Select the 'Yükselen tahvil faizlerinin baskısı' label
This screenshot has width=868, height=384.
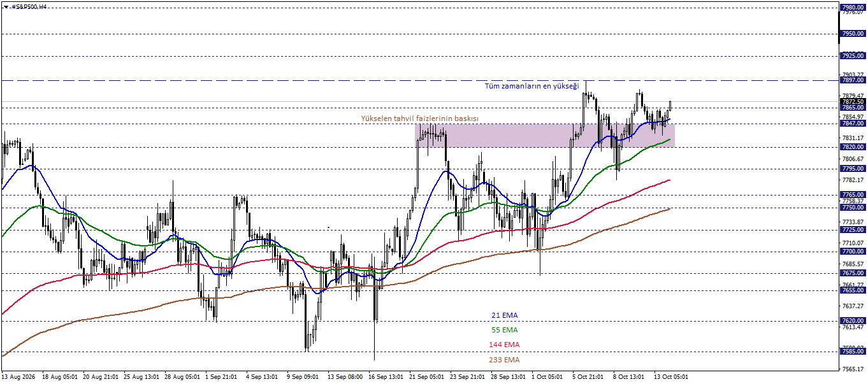pos(419,118)
